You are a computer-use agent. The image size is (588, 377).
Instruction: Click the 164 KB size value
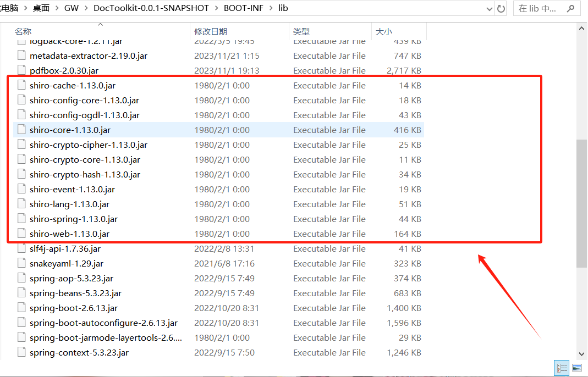[x=407, y=234]
